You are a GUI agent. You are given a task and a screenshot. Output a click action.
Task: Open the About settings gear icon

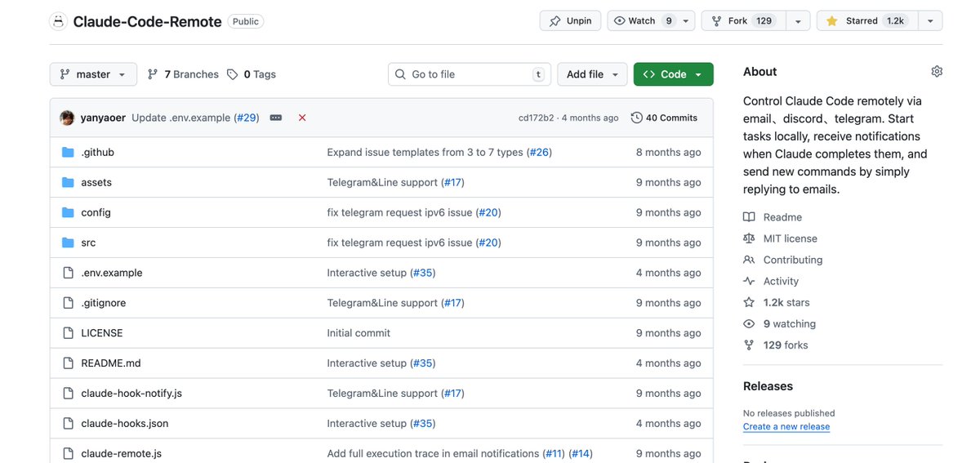coord(937,72)
